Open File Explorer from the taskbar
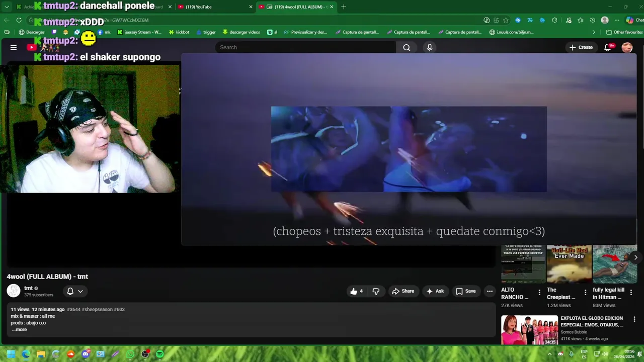The height and width of the screenshot is (362, 644). [x=41, y=354]
